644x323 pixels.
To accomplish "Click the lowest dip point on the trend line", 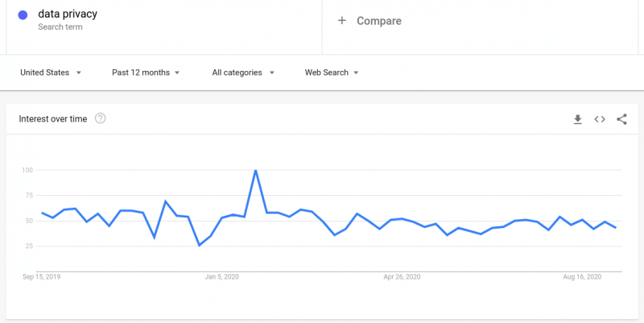I will click(x=199, y=246).
